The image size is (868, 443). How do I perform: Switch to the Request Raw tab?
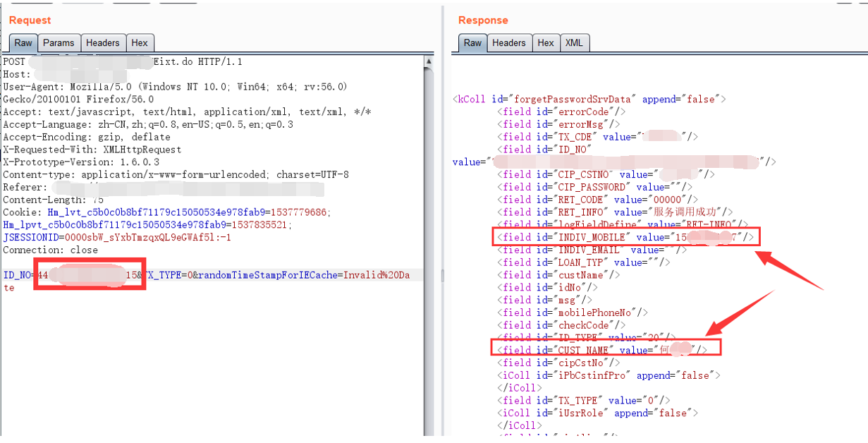click(x=23, y=43)
